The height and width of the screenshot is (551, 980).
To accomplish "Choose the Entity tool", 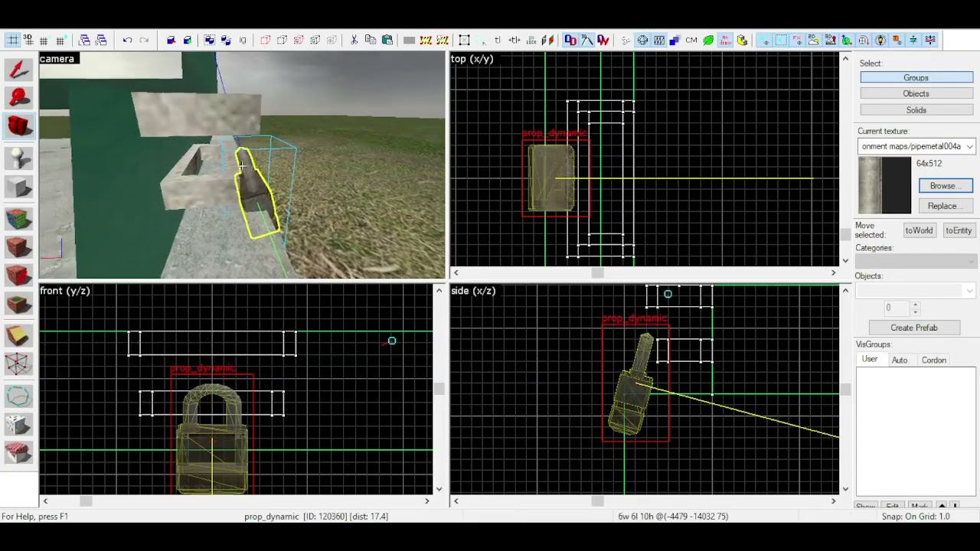I will coord(19,158).
